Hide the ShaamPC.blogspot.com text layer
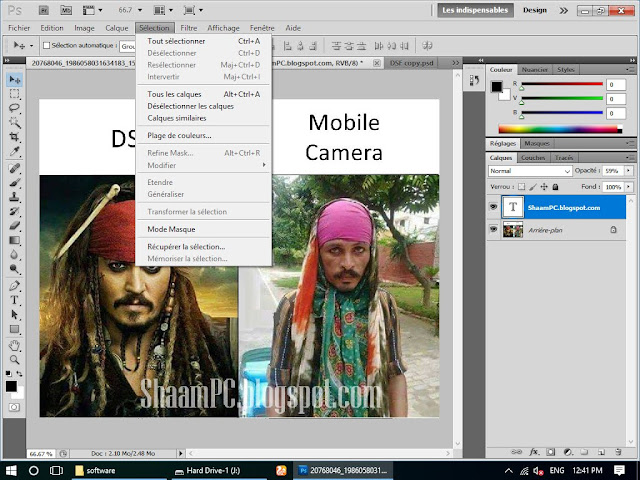Image resolution: width=640 pixels, height=480 pixels. pos(493,207)
